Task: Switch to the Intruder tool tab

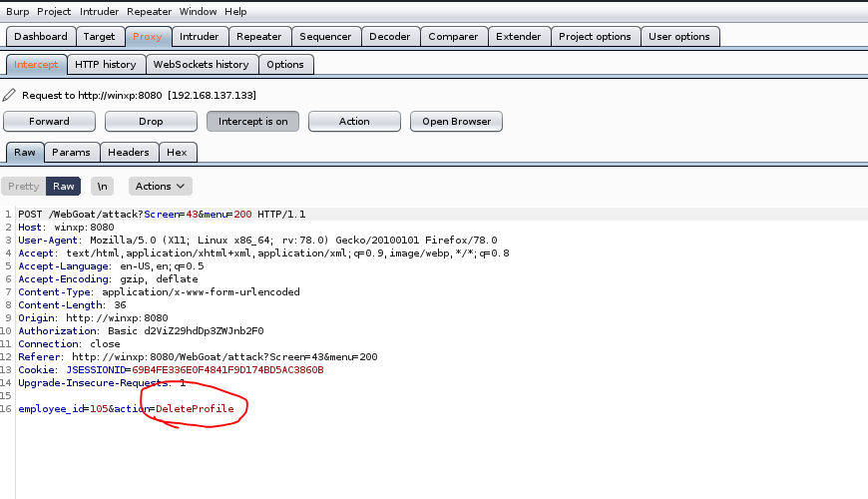Action: [200, 37]
